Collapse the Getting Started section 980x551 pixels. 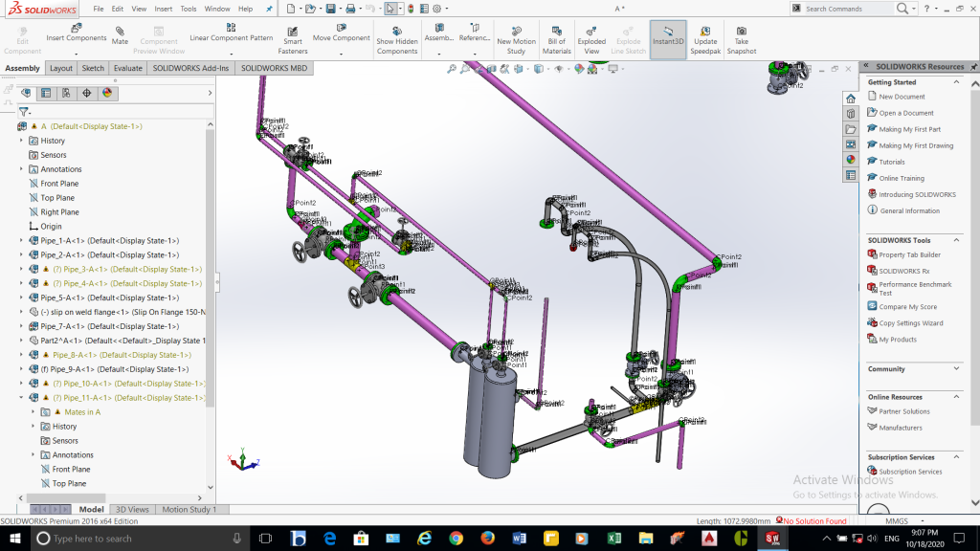(x=958, y=82)
